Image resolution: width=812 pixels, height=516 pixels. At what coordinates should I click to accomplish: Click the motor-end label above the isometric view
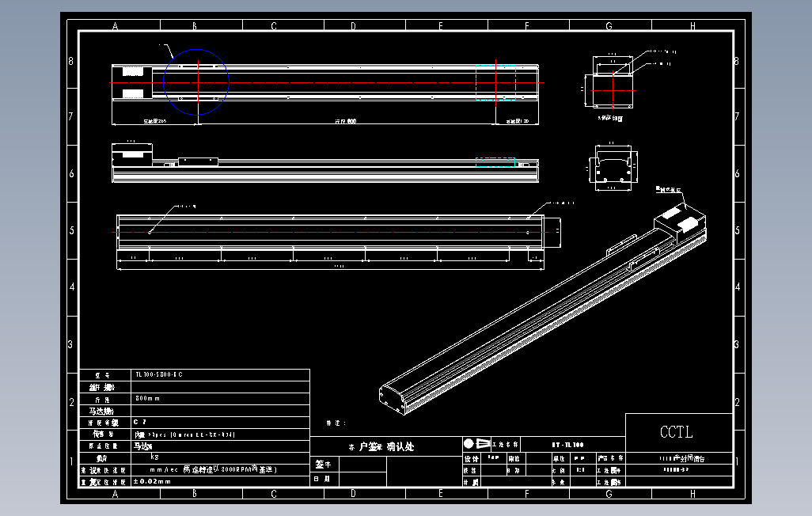coord(669,190)
